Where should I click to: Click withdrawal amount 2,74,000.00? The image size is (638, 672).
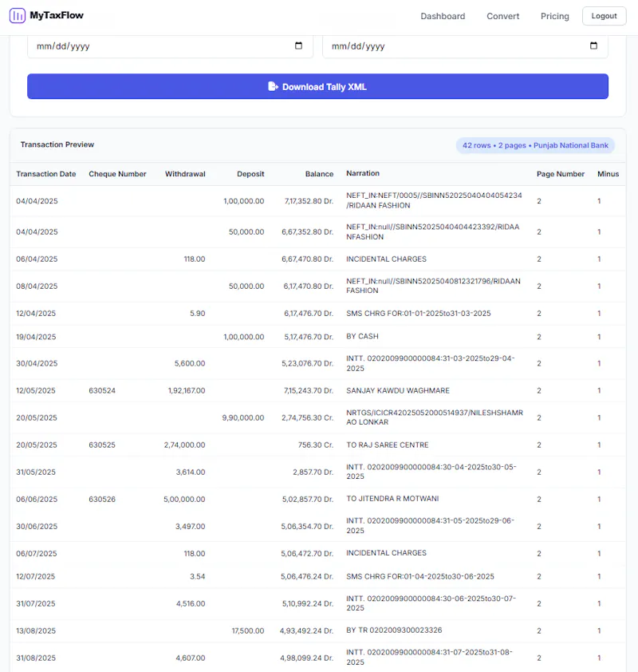pos(184,445)
